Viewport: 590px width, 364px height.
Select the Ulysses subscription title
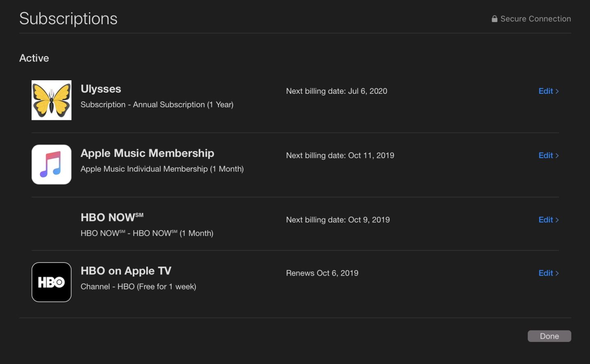point(101,89)
